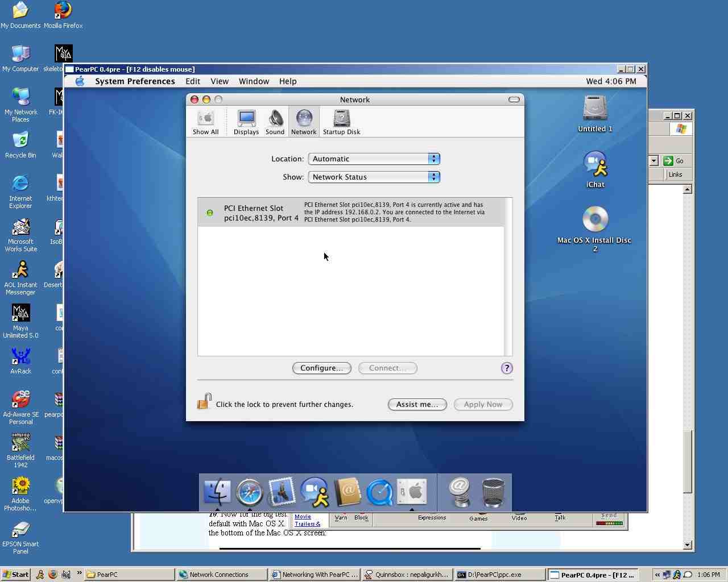Click the lock to prevent changes
The height and width of the screenshot is (582, 728).
[x=204, y=402]
